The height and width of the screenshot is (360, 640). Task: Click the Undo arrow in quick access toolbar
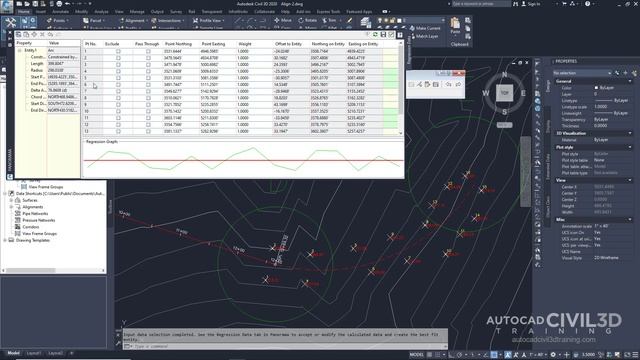coord(68,4)
